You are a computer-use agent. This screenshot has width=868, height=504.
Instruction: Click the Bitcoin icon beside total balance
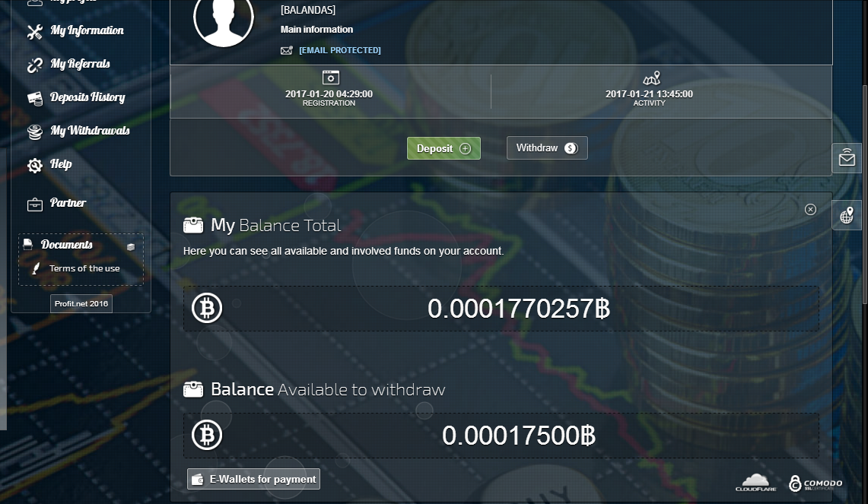tap(207, 309)
